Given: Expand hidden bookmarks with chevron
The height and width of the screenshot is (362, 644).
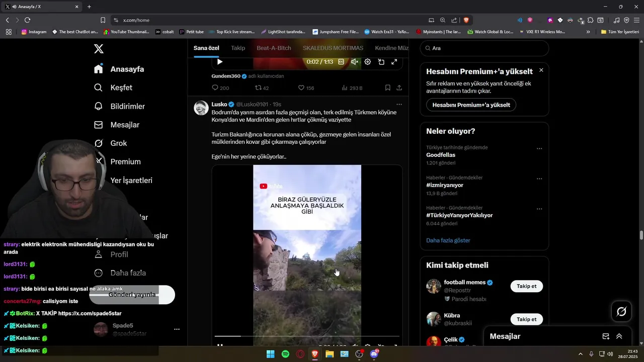Looking at the screenshot, I should (x=588, y=32).
